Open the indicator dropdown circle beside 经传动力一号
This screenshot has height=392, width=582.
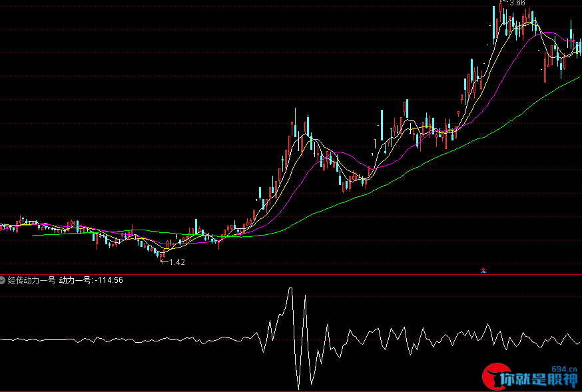(2, 280)
